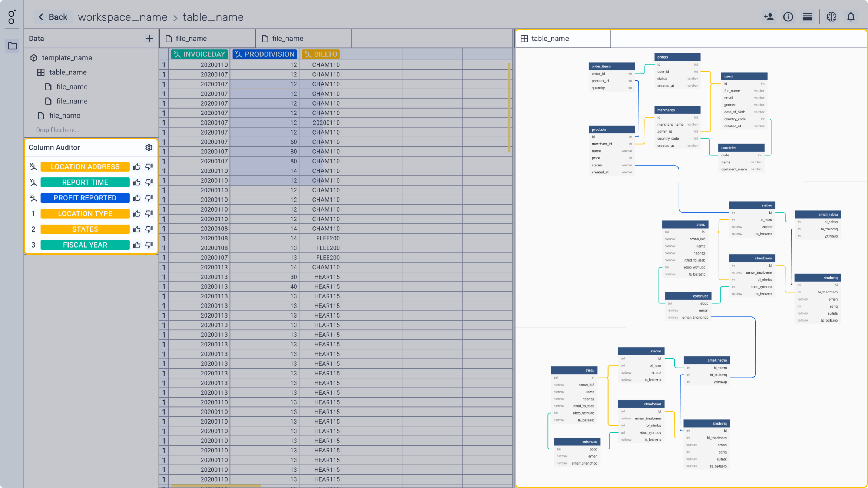This screenshot has height=488, width=868.
Task: Select the INVOICEDAY column header
Action: (199, 54)
